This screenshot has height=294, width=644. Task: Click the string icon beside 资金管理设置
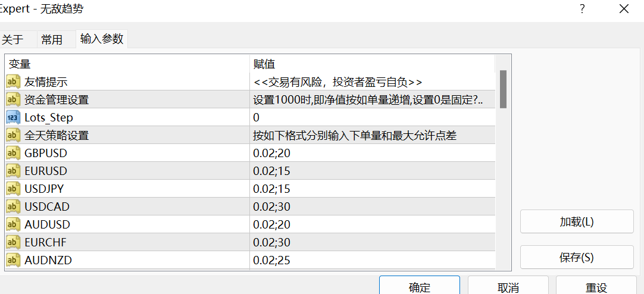coord(13,100)
